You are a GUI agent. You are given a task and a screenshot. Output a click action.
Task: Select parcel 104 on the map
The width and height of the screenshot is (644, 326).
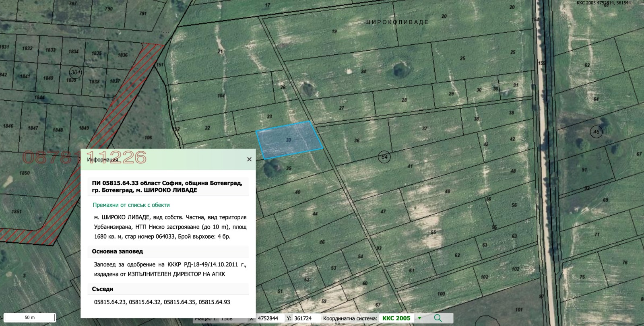click(x=221, y=96)
